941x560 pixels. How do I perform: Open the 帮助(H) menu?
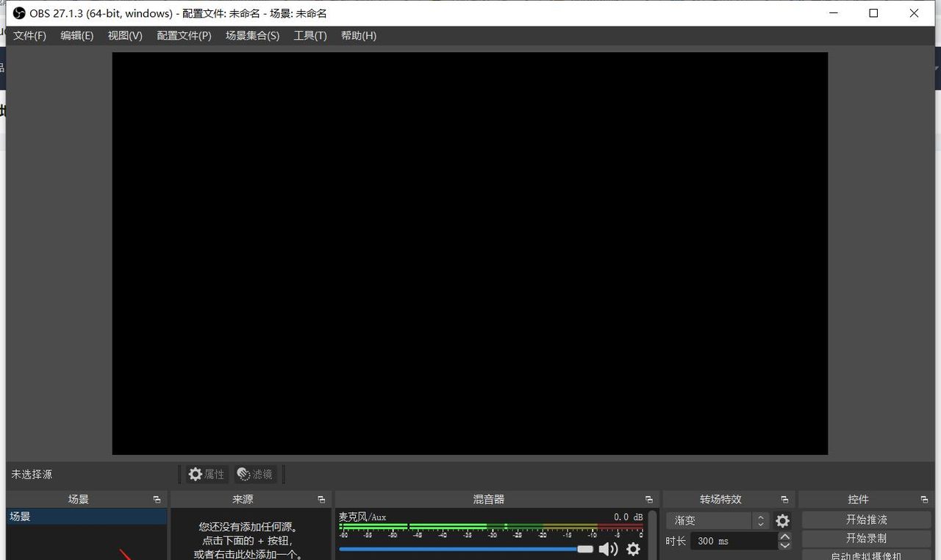tap(359, 35)
